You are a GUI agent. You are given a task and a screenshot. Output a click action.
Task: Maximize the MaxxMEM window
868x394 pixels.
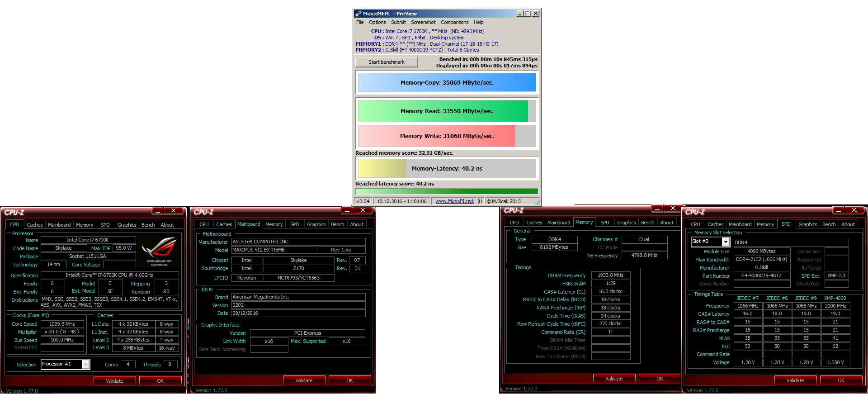click(x=528, y=14)
